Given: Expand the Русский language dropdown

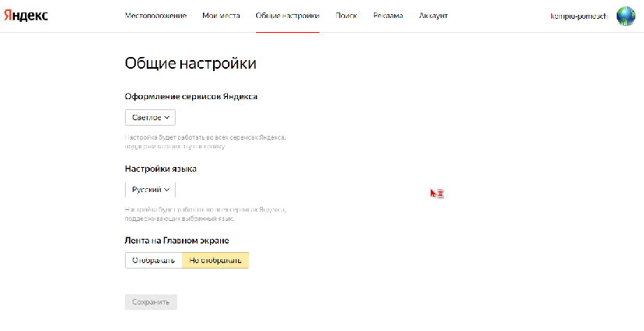Looking at the screenshot, I should (151, 190).
